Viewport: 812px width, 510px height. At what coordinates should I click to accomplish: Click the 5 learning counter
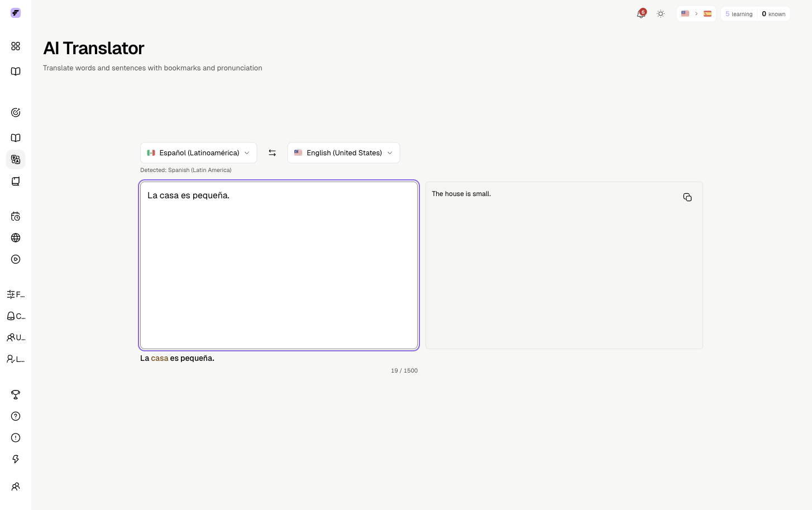click(x=739, y=14)
